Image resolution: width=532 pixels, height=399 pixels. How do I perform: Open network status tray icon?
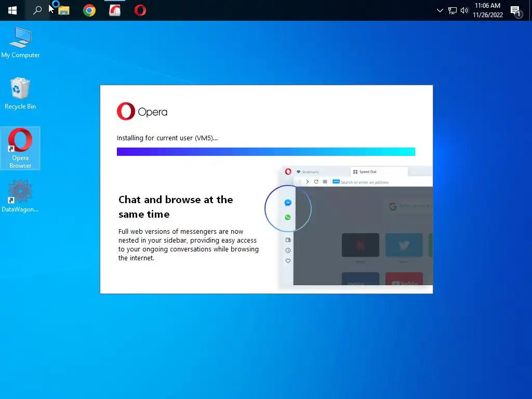click(453, 10)
